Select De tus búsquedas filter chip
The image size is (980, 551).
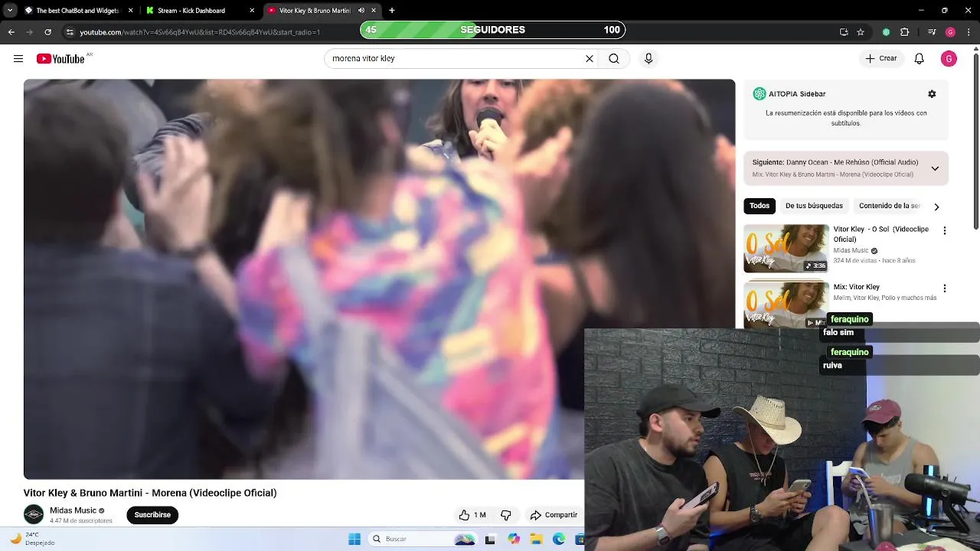[x=814, y=206]
